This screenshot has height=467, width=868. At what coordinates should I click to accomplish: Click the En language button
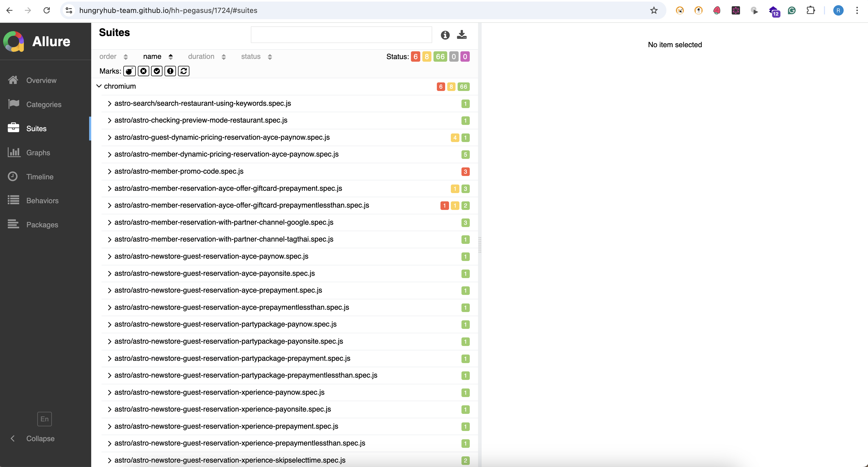[x=44, y=419]
